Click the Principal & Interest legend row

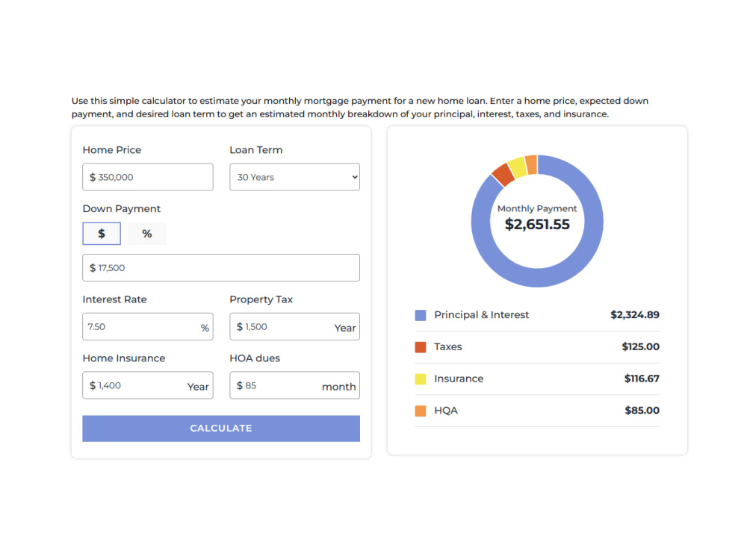coord(537,315)
